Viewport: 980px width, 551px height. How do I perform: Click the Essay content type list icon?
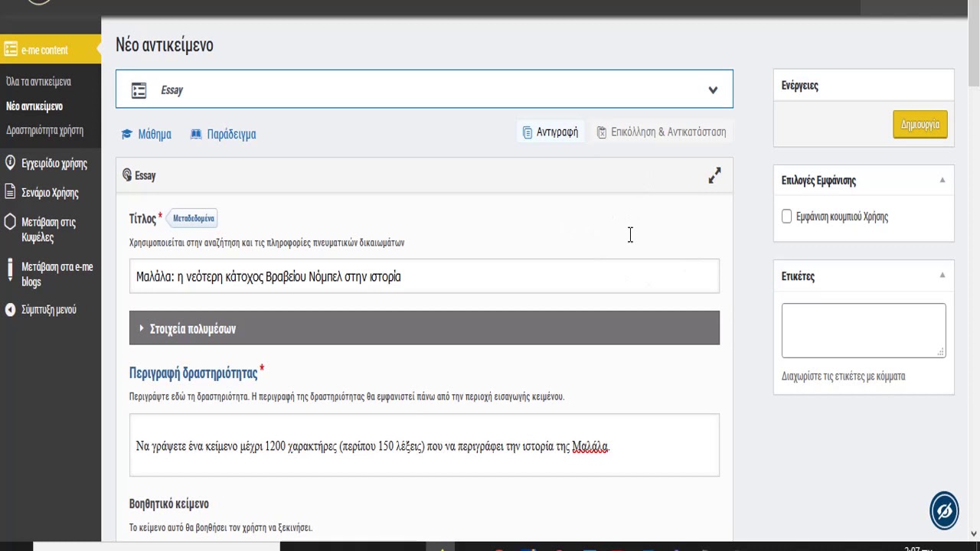139,90
